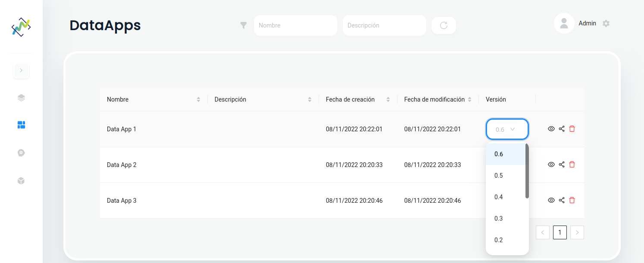Open the DataApps dashboard sidebar icon
This screenshot has height=263, width=644.
21,125
